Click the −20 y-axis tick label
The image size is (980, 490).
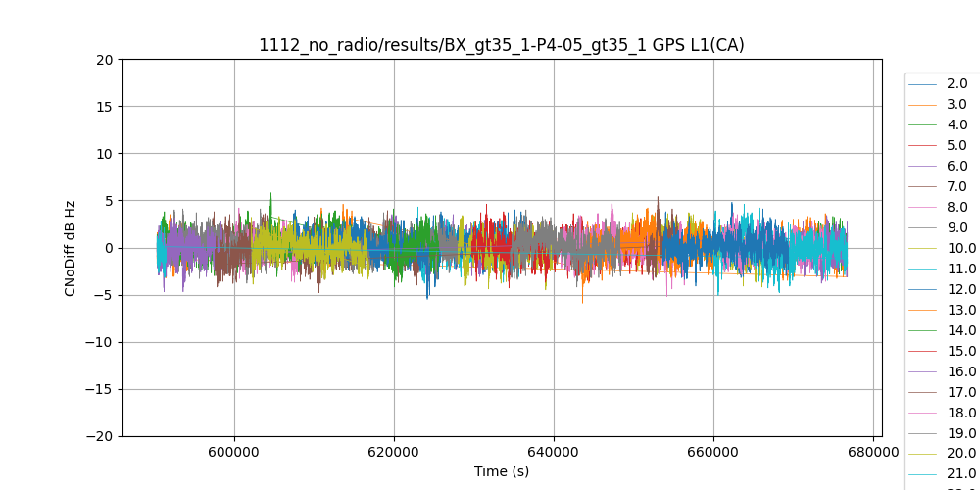[x=100, y=436]
